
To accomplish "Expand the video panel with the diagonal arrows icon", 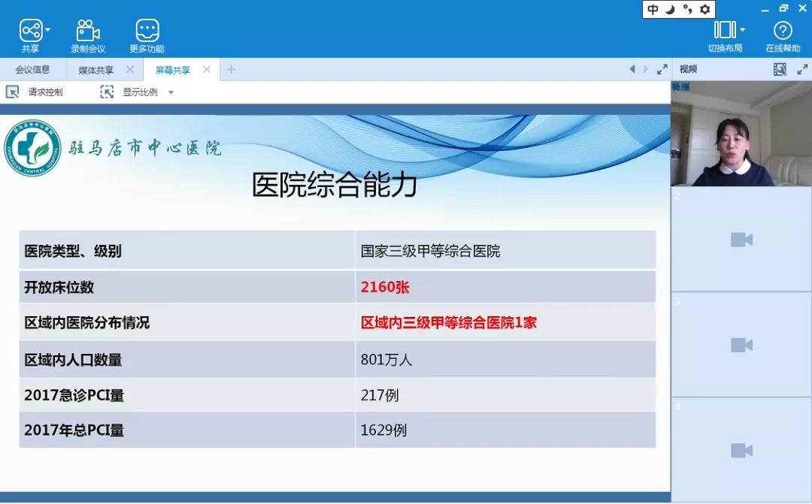I will [x=804, y=68].
